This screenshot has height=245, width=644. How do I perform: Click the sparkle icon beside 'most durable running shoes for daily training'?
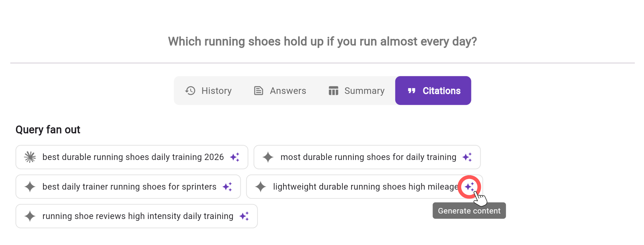pos(468,157)
